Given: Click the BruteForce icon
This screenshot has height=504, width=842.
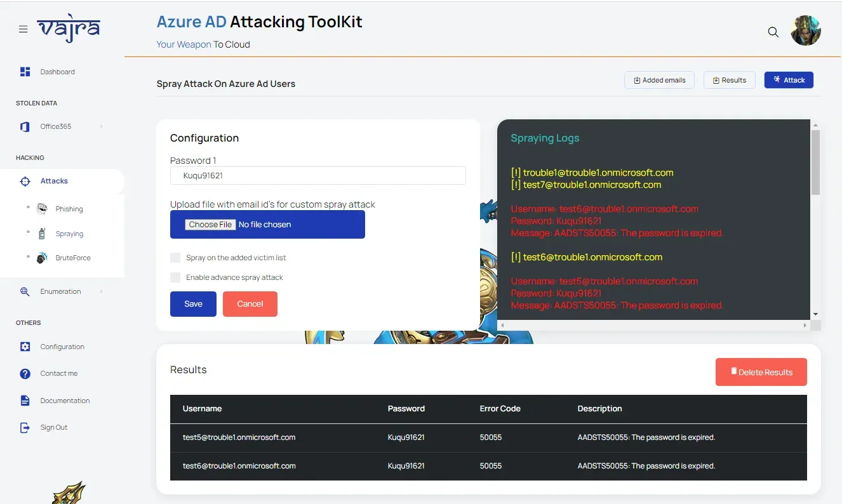Looking at the screenshot, I should [x=42, y=258].
